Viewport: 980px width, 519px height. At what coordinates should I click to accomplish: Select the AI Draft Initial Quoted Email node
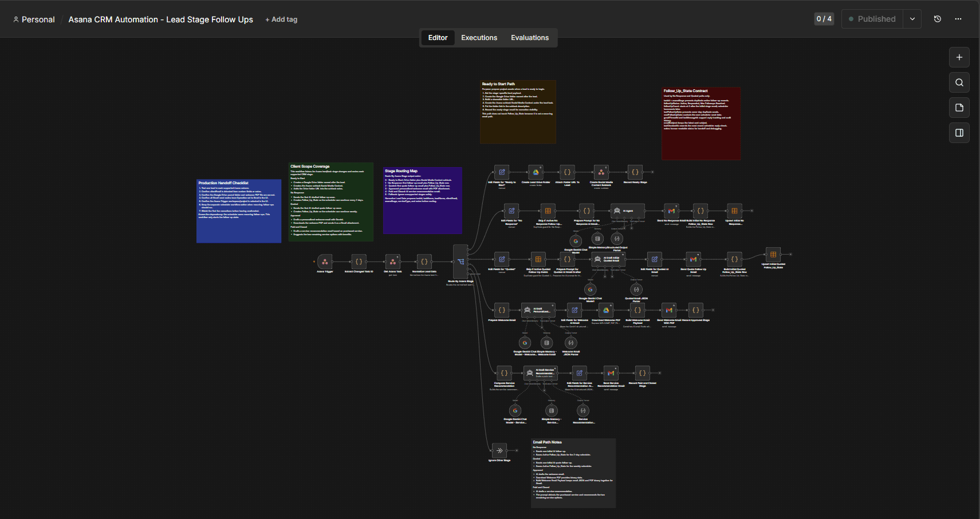[608, 259]
